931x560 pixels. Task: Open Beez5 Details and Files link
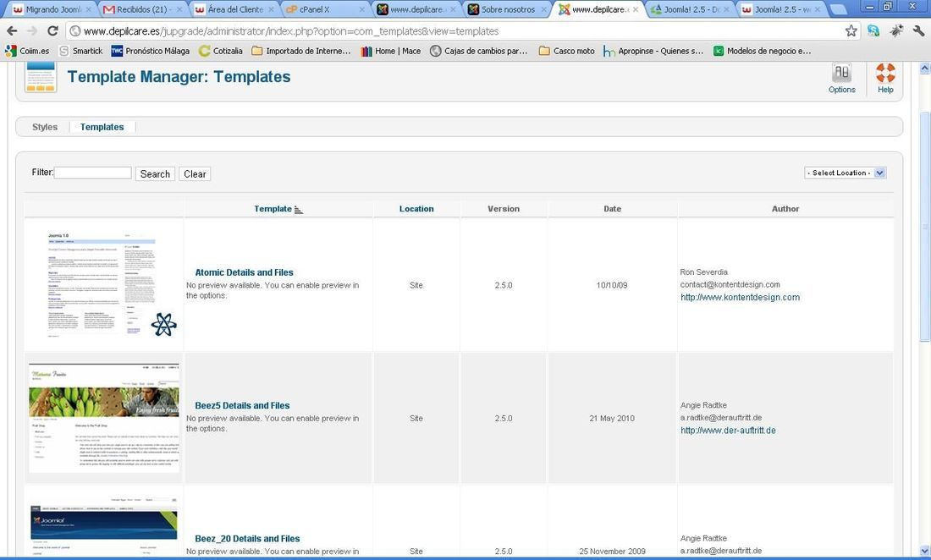(242, 406)
